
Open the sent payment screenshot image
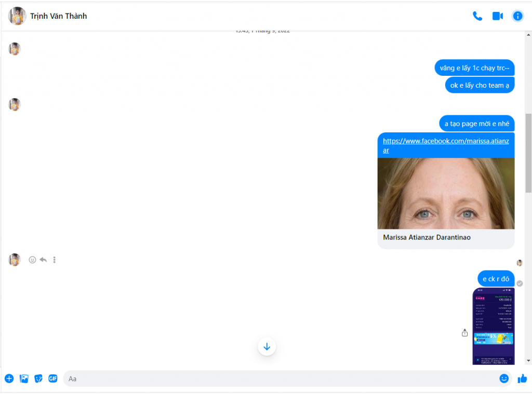click(494, 326)
